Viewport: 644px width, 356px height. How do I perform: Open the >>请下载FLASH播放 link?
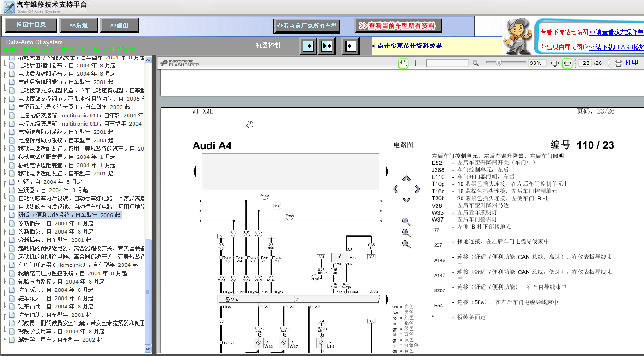pos(616,47)
